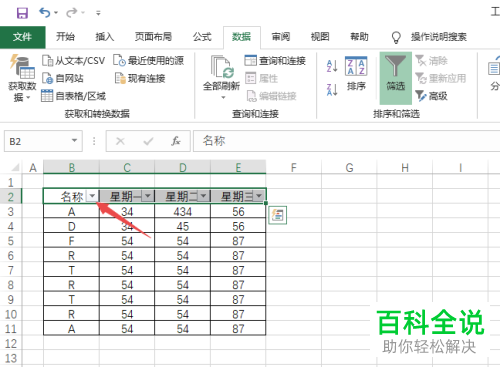Click 查询和连接 button

tap(275, 61)
